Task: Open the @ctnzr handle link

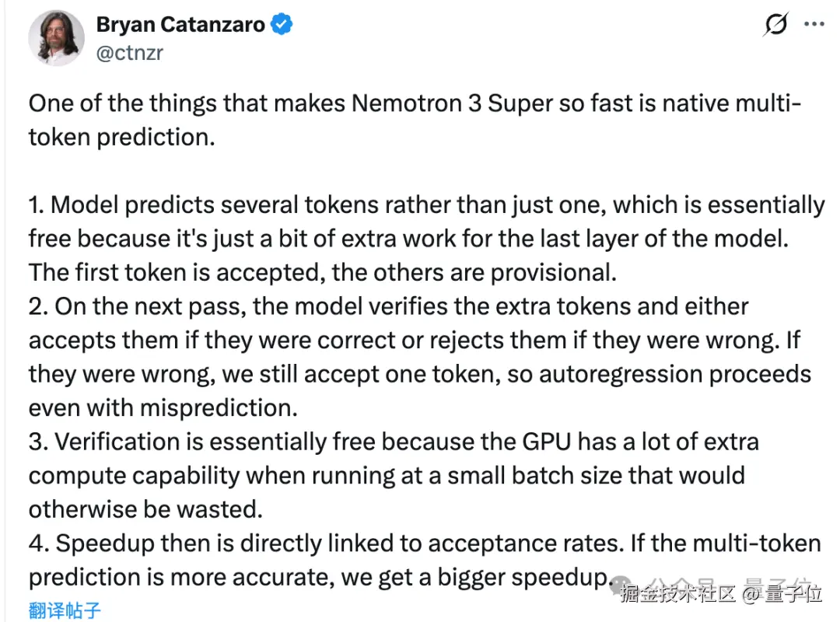Action: [130, 52]
